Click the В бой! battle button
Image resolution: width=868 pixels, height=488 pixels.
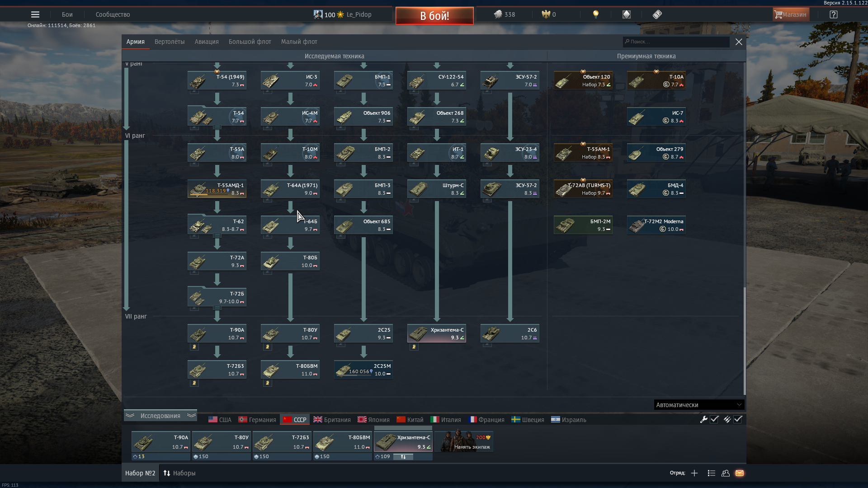[x=434, y=16]
